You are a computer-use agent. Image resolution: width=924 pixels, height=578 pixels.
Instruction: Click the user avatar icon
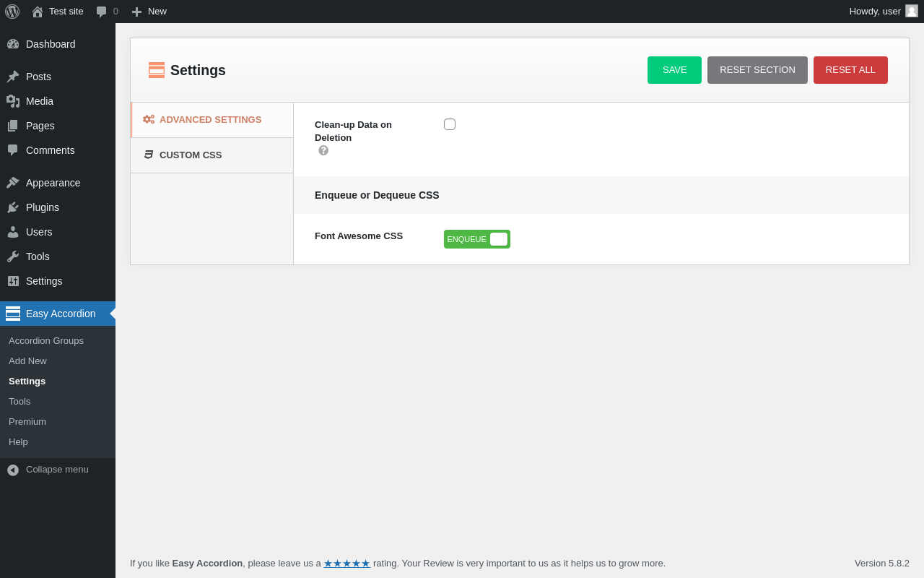click(912, 11)
